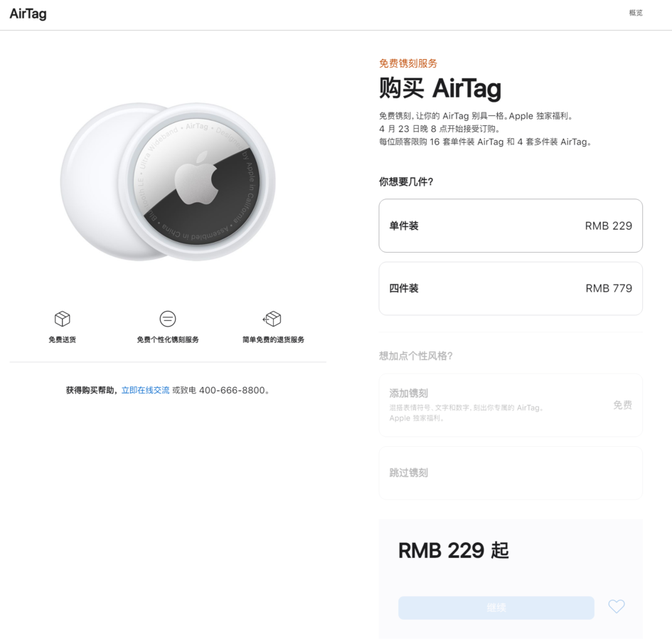Open the 立即在线交流 chat link
This screenshot has height=644, width=672.
point(145,390)
